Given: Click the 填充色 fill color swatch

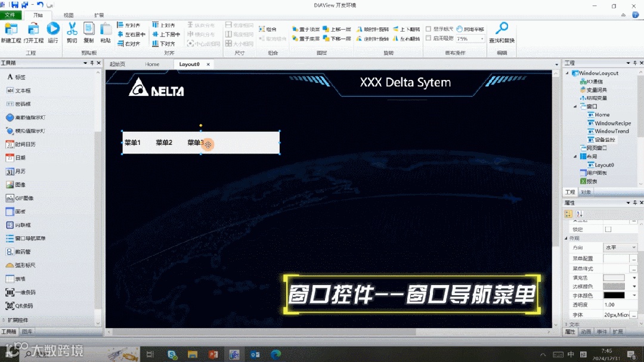Looking at the screenshot, I should (x=614, y=278).
